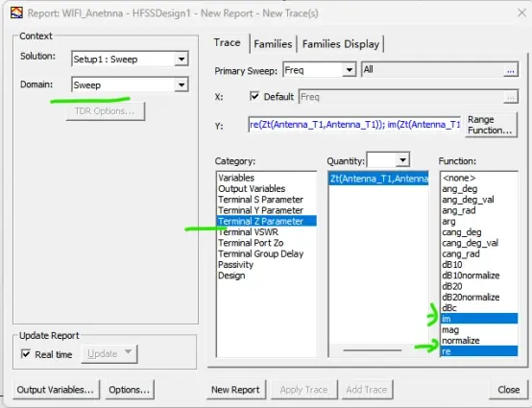Switch to the Families tab

(x=273, y=44)
